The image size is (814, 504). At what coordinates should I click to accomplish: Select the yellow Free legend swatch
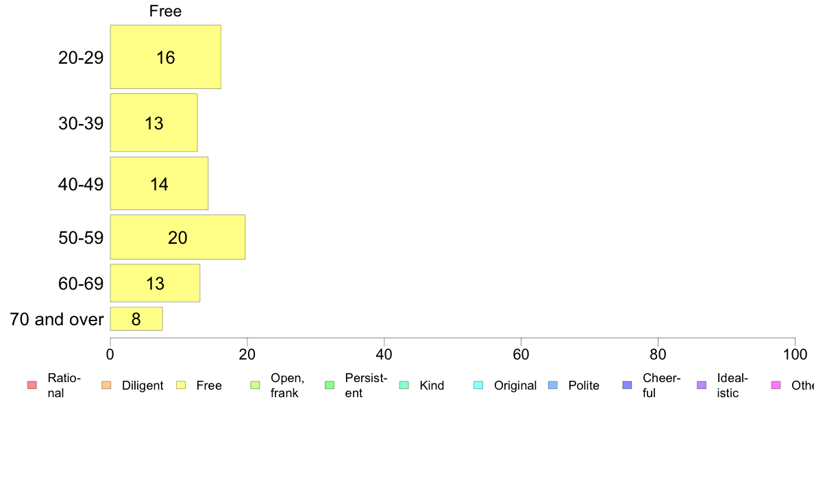181,385
